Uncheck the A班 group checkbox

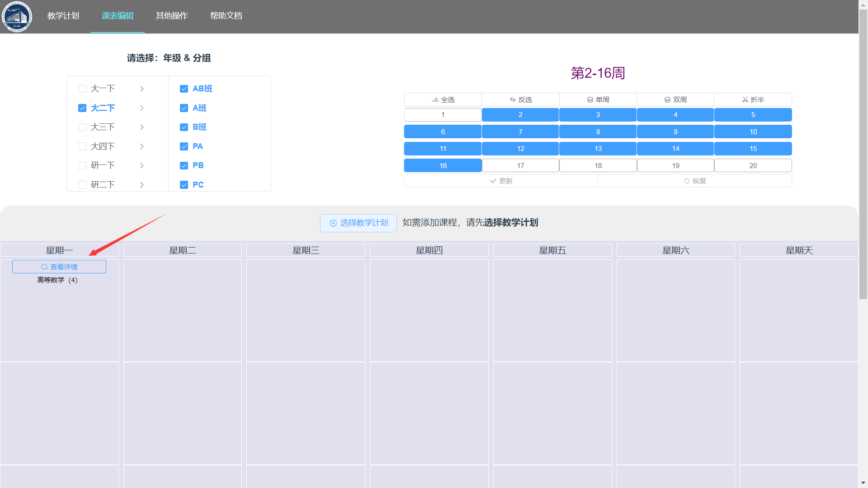point(184,108)
